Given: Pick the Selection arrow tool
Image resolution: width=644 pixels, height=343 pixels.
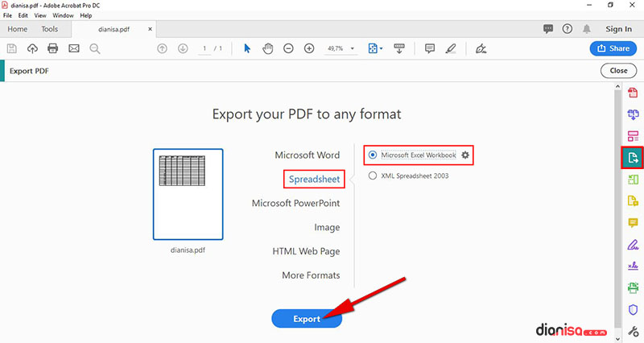Looking at the screenshot, I should (x=247, y=48).
